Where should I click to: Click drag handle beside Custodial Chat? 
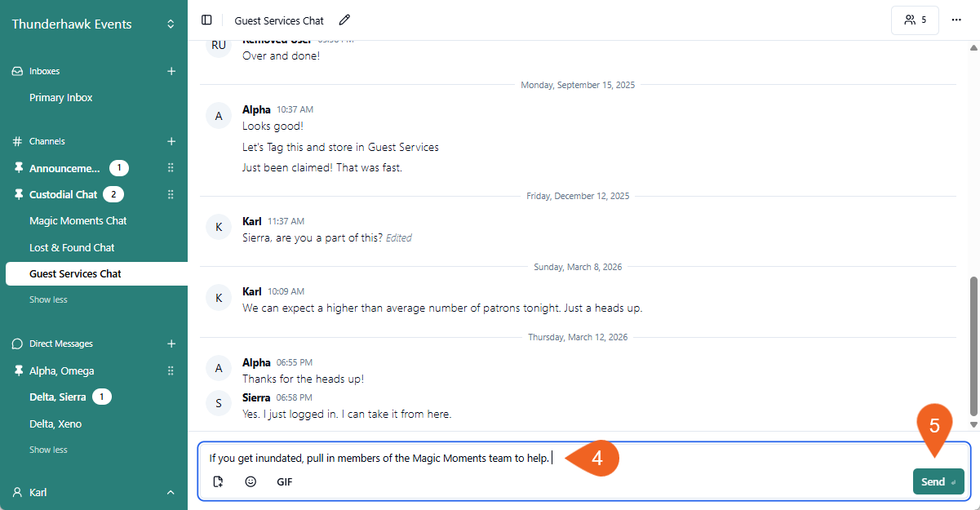coord(171,194)
